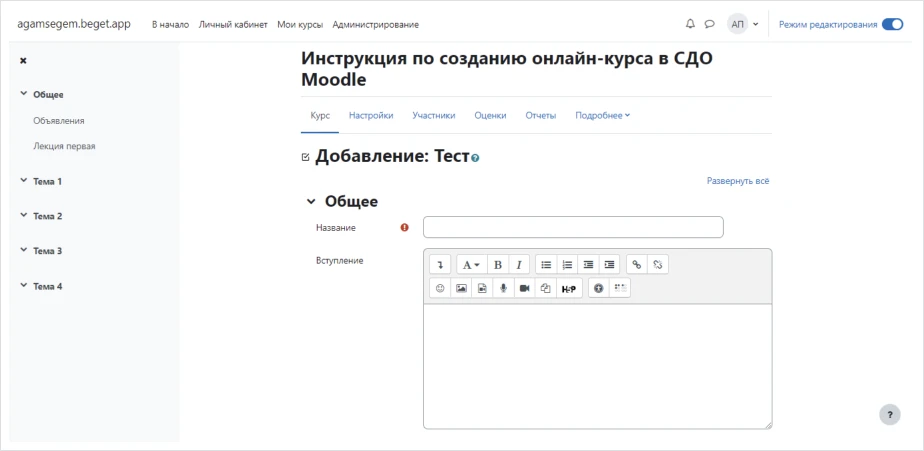Insert an ordered numbered list
Viewport: 924px width, 451px height.
coord(567,265)
